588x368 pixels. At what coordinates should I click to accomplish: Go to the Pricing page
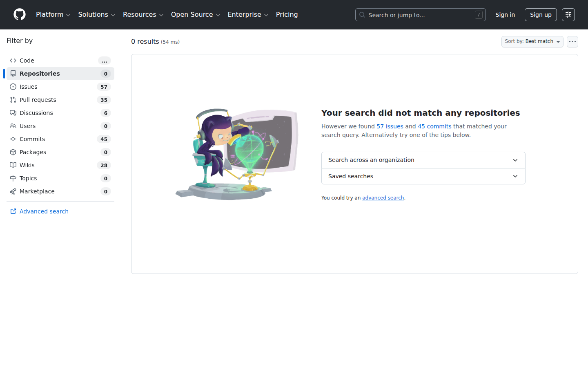[287, 15]
